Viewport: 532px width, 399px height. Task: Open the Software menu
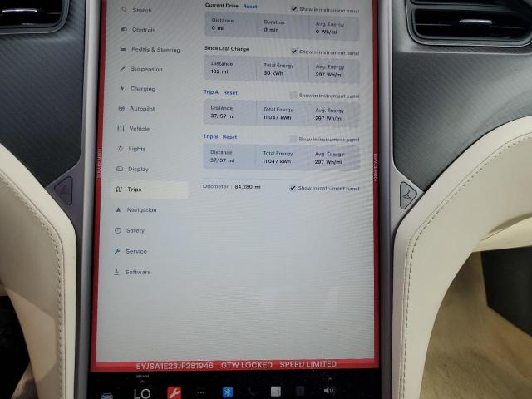click(138, 272)
